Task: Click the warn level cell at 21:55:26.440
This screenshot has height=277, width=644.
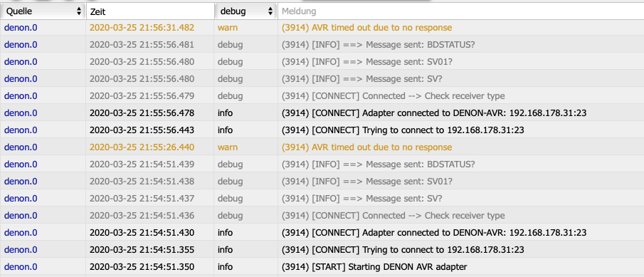Action: coord(228,147)
